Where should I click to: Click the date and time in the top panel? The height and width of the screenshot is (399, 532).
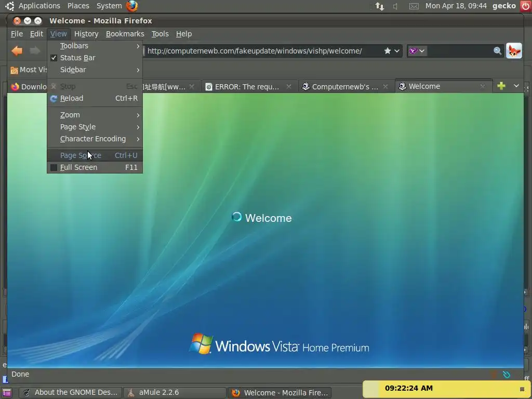click(456, 6)
